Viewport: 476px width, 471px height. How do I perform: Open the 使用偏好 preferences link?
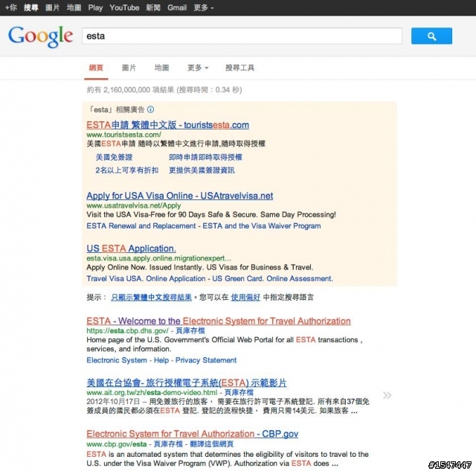coord(245,297)
